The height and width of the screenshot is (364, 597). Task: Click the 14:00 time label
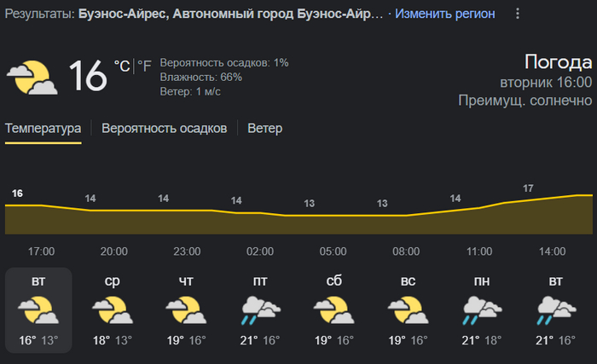click(553, 251)
